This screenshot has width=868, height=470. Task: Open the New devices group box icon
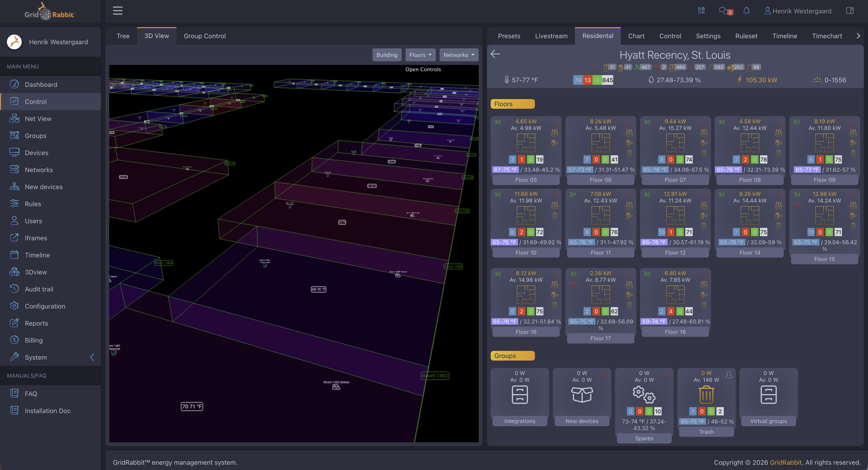[582, 394]
